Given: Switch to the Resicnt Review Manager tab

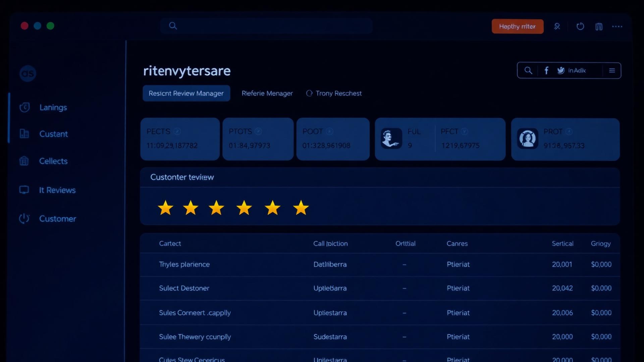Looking at the screenshot, I should pos(186,93).
